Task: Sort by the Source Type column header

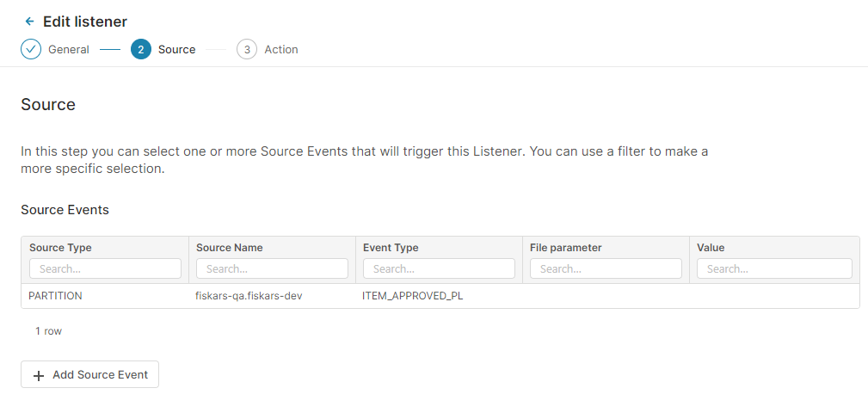Action: point(60,248)
